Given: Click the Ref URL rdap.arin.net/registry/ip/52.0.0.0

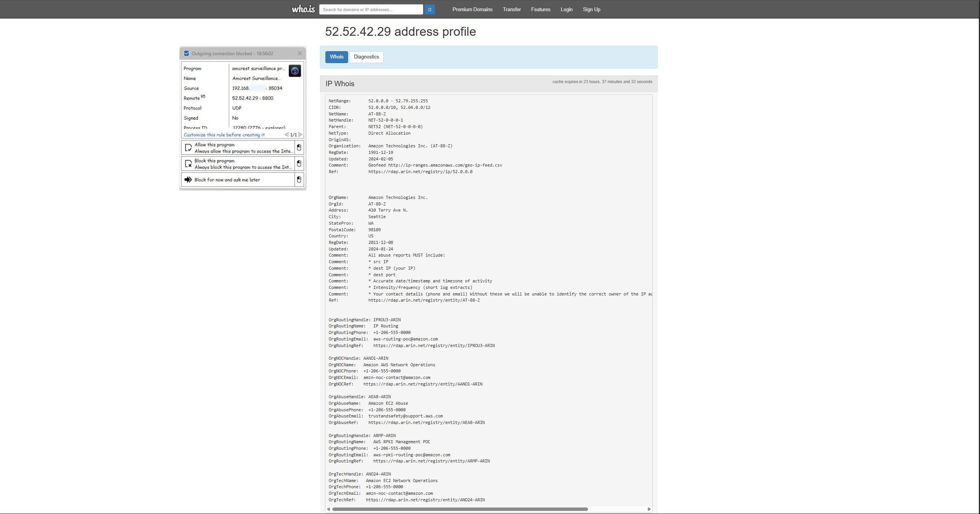Looking at the screenshot, I should point(420,172).
